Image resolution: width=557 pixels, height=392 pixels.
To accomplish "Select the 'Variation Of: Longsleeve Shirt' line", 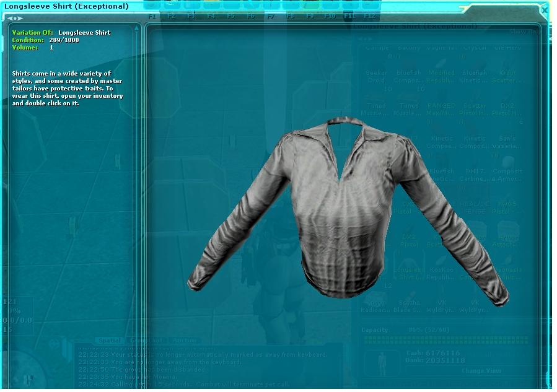I will (x=61, y=32).
